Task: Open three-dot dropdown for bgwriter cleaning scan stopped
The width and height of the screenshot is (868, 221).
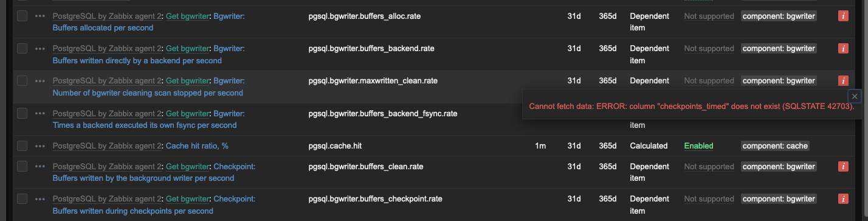Action: [x=40, y=81]
